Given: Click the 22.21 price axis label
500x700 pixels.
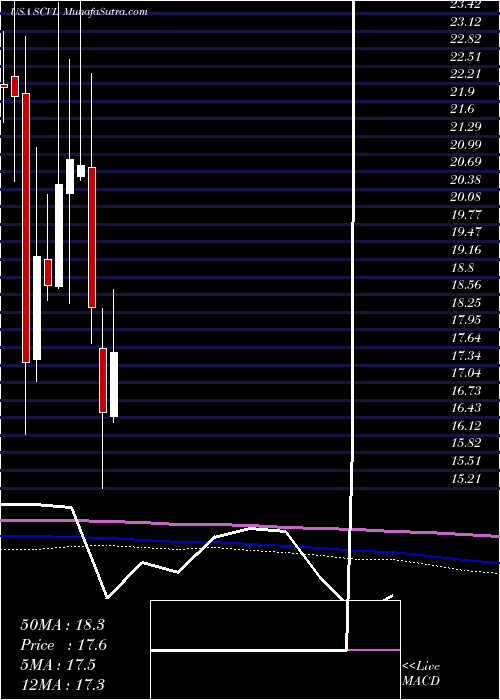Looking at the screenshot, I should point(466,75).
